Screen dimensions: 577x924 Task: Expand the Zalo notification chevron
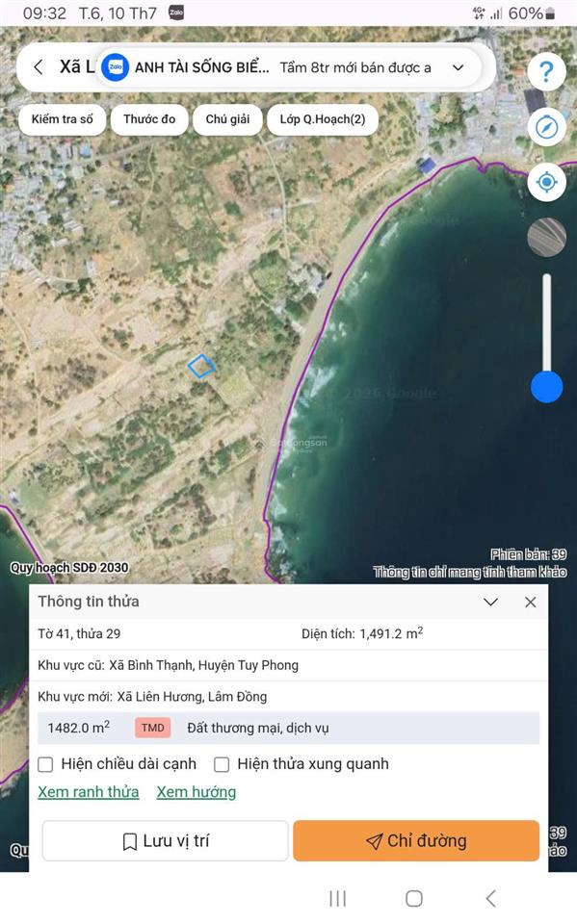(458, 67)
